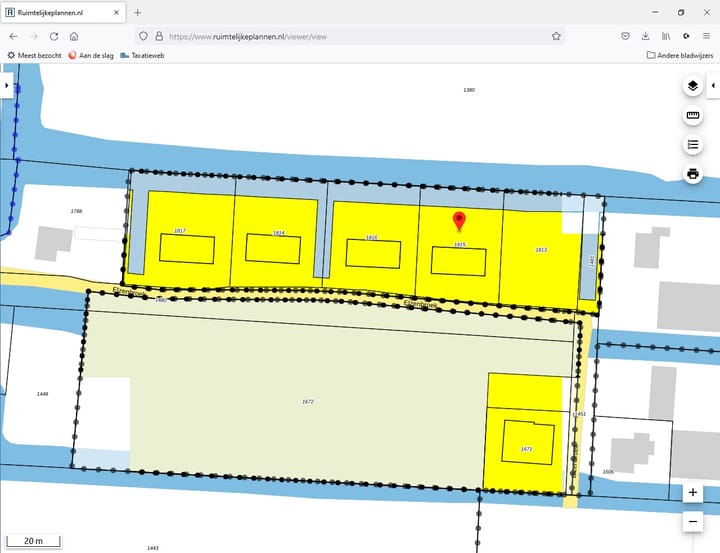This screenshot has width=720, height=553.
Task: Zoom out with the minus button
Action: click(x=693, y=521)
